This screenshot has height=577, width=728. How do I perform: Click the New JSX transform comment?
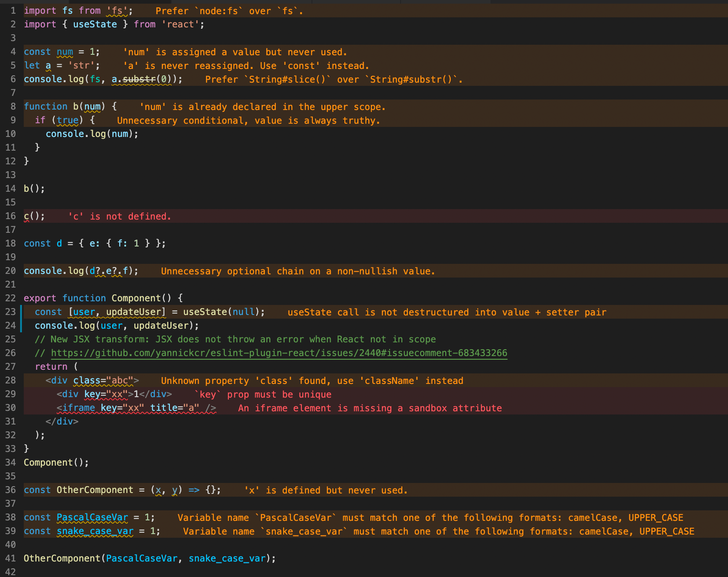(235, 339)
